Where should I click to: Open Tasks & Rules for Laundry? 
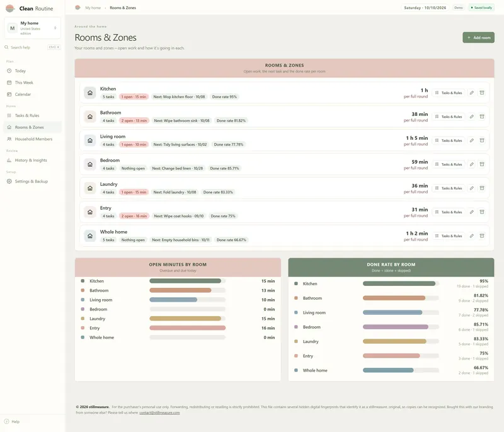[x=449, y=188]
